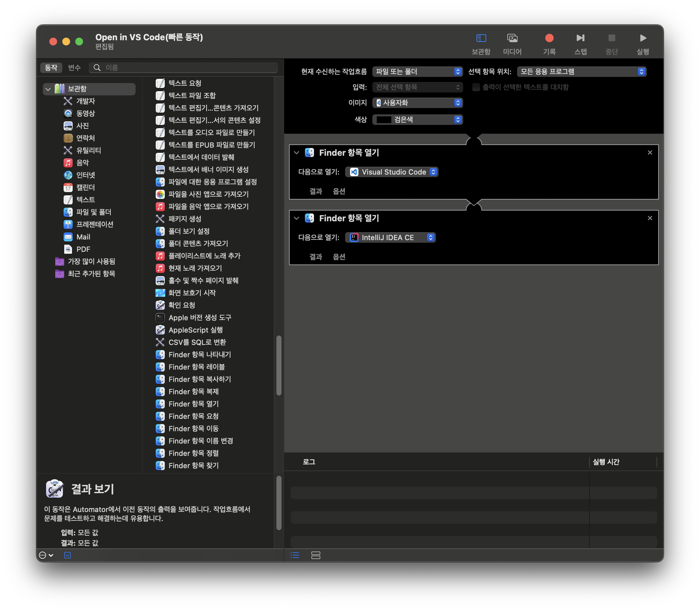Open the 'Visual Studio Code' application dropdown

pyautogui.click(x=392, y=172)
